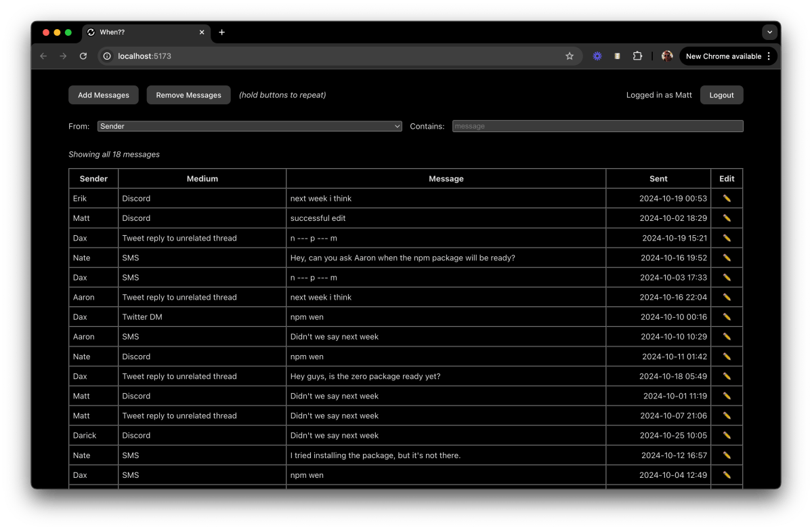Click the "successful edit" message cell
812x530 pixels.
446,218
